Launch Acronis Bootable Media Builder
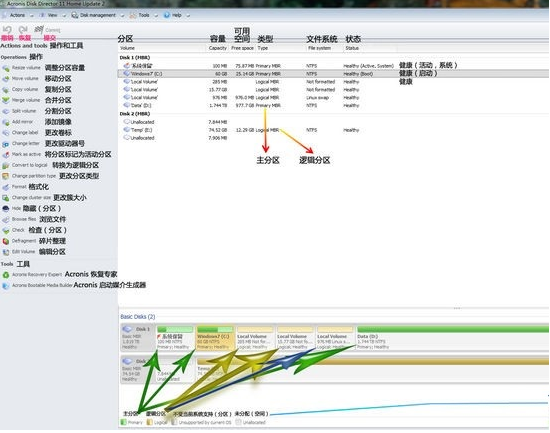 (x=38, y=286)
